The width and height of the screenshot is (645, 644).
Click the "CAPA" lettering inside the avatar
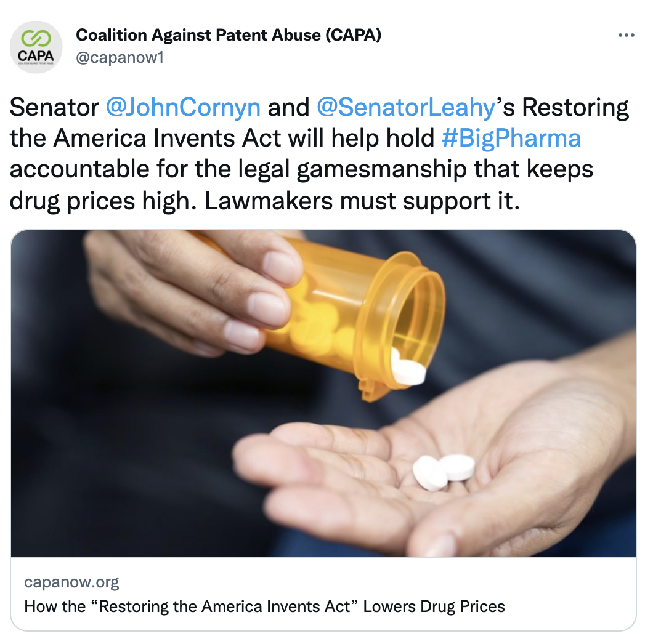coord(36,55)
